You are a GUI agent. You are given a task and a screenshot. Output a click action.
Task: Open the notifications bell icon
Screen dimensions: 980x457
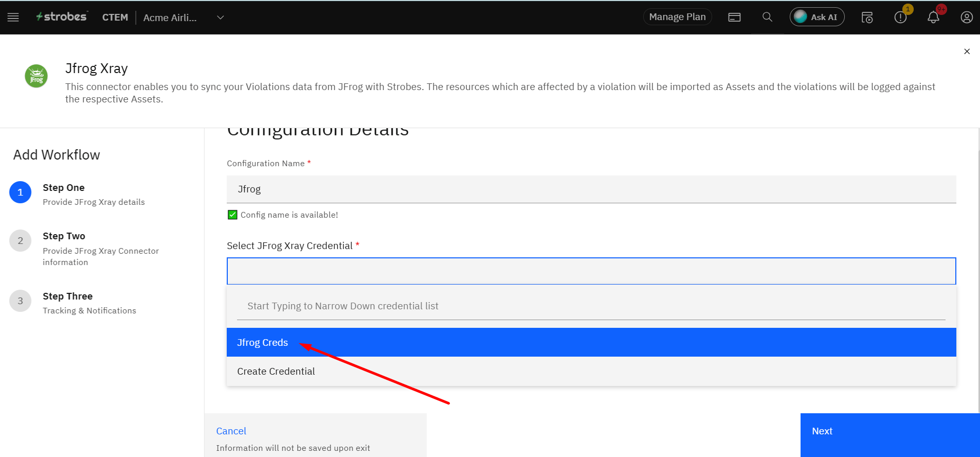pos(933,17)
